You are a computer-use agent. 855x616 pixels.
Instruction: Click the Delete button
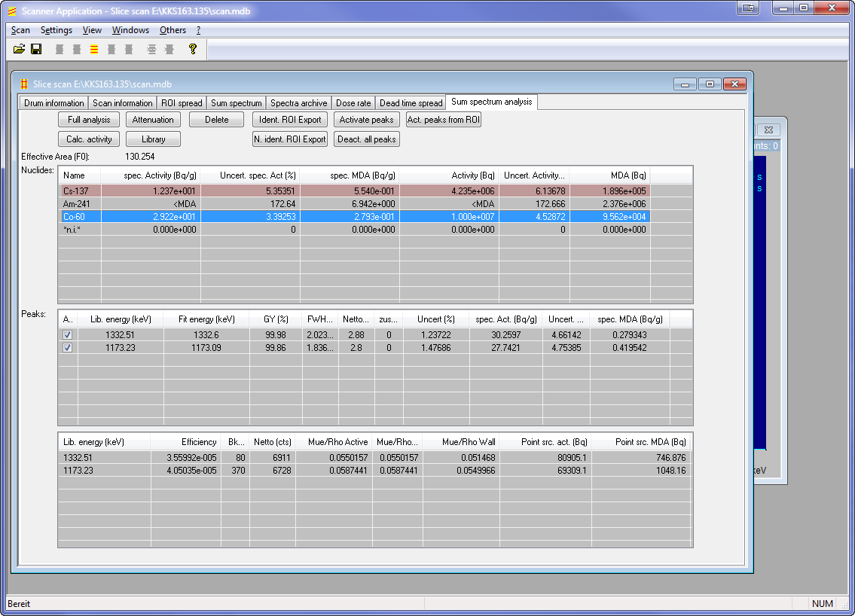click(x=216, y=120)
